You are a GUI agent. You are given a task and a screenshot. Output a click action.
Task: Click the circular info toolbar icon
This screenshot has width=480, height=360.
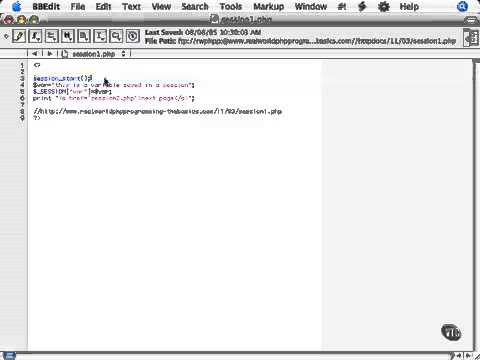click(x=133, y=36)
